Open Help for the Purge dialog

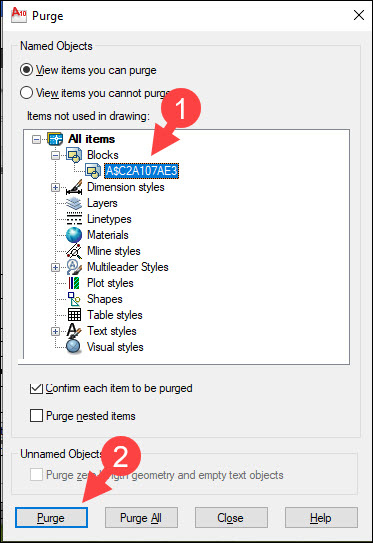tap(321, 518)
